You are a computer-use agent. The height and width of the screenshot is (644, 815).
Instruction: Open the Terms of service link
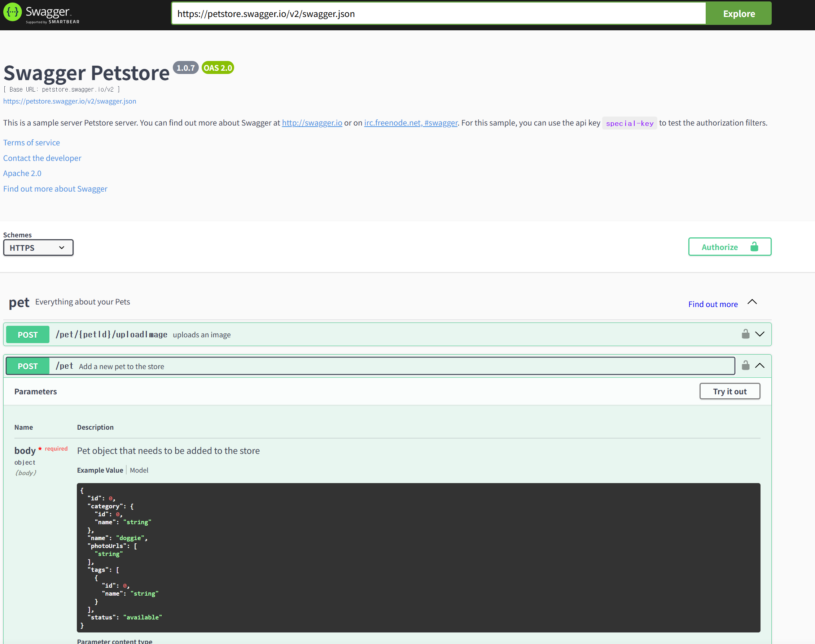click(x=31, y=143)
